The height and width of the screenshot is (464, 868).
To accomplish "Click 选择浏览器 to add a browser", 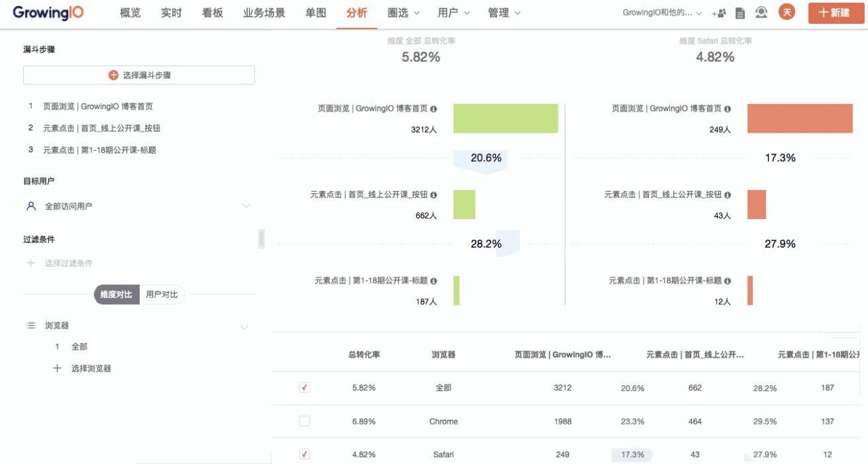I will click(x=91, y=368).
